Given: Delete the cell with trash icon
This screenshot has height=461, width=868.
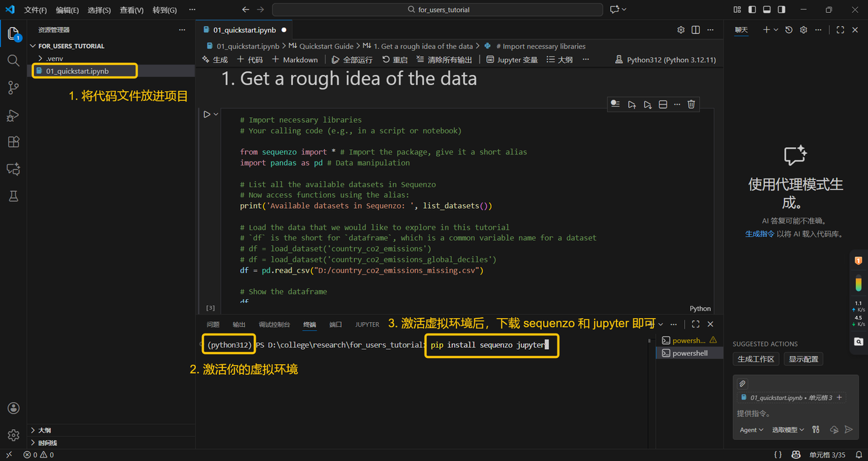Looking at the screenshot, I should (691, 104).
